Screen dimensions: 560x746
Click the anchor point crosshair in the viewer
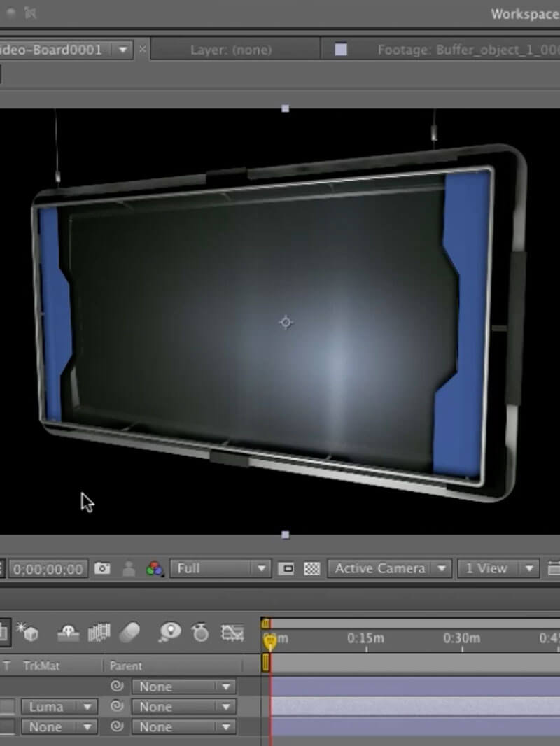coord(286,322)
